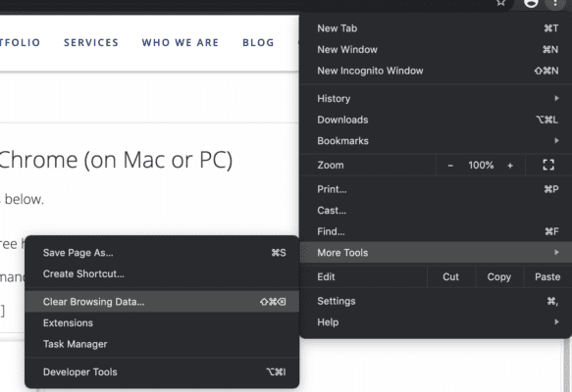This screenshot has width=572, height=392.
Task: Click the Cut button in Edit row
Action: (x=451, y=277)
